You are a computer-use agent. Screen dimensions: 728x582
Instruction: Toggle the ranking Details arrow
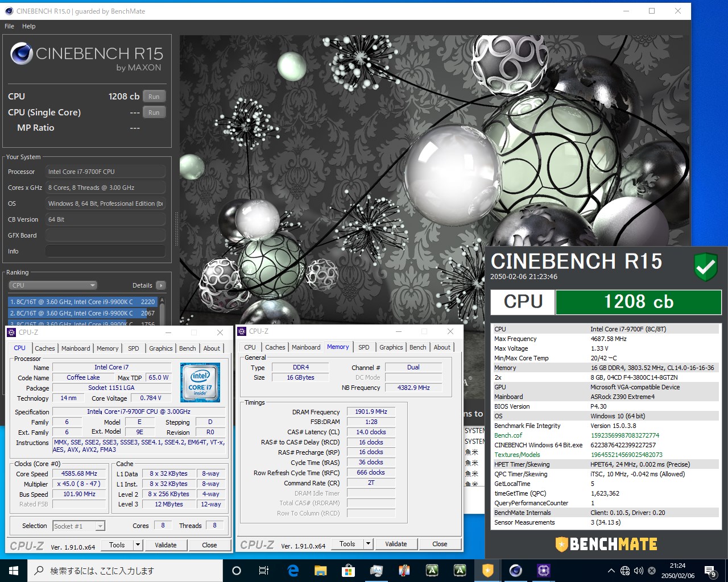pos(161,285)
